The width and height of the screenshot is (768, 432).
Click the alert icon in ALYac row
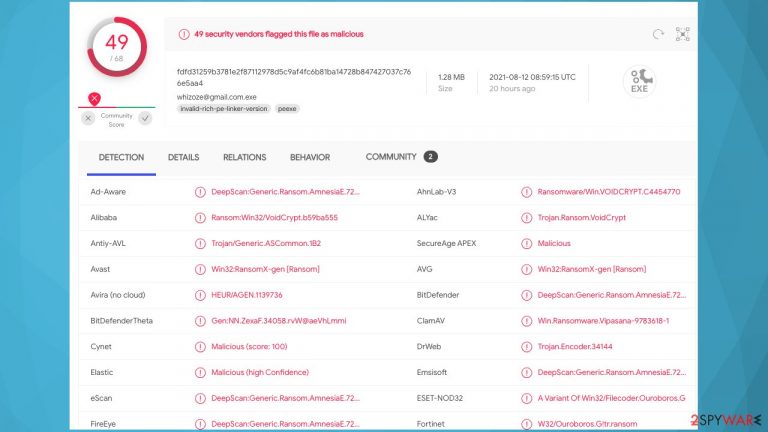tap(527, 218)
